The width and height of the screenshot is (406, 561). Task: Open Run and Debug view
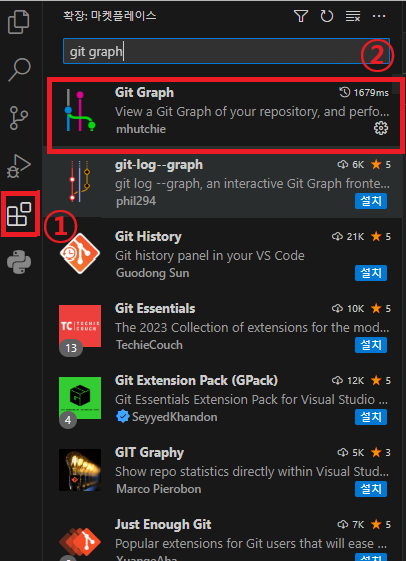[x=19, y=166]
